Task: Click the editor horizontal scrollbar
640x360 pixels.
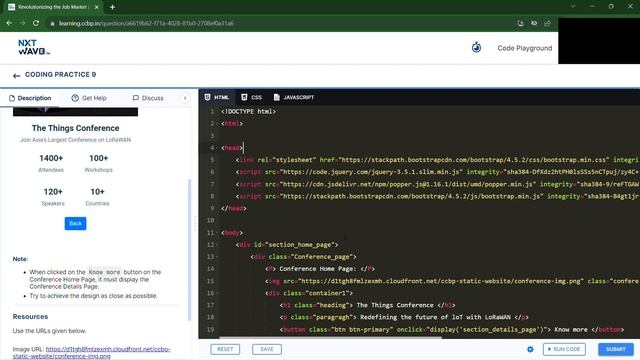Action: tap(331, 338)
